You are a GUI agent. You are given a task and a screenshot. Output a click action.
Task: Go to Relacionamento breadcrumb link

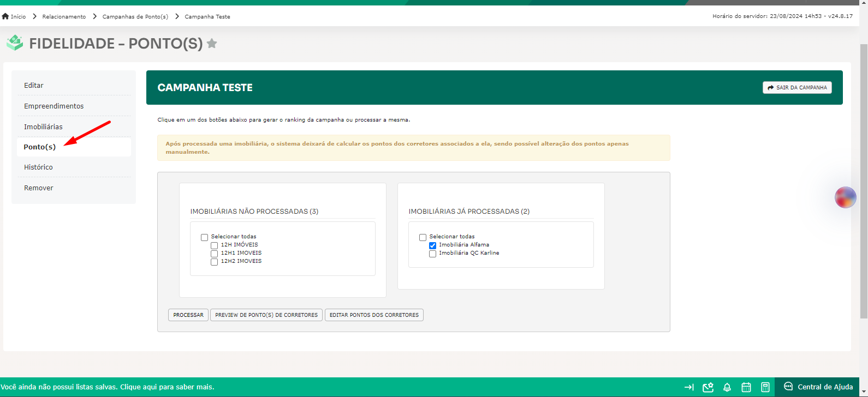pyautogui.click(x=64, y=16)
